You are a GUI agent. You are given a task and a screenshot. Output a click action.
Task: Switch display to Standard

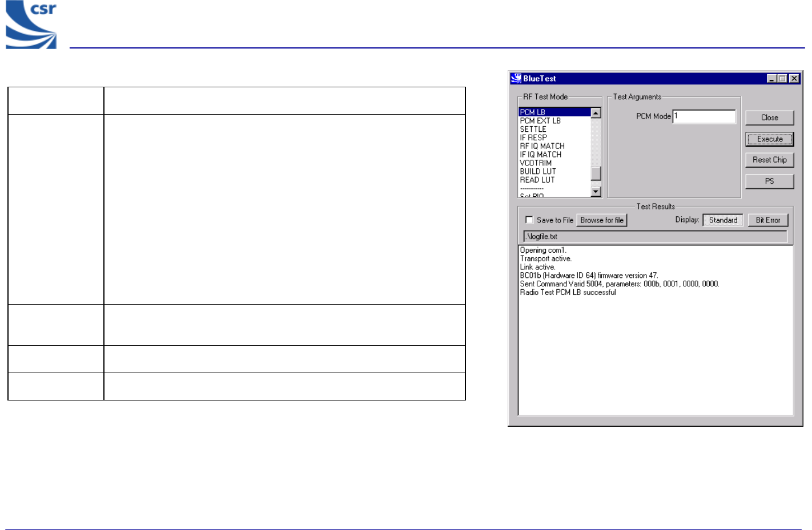coord(723,220)
